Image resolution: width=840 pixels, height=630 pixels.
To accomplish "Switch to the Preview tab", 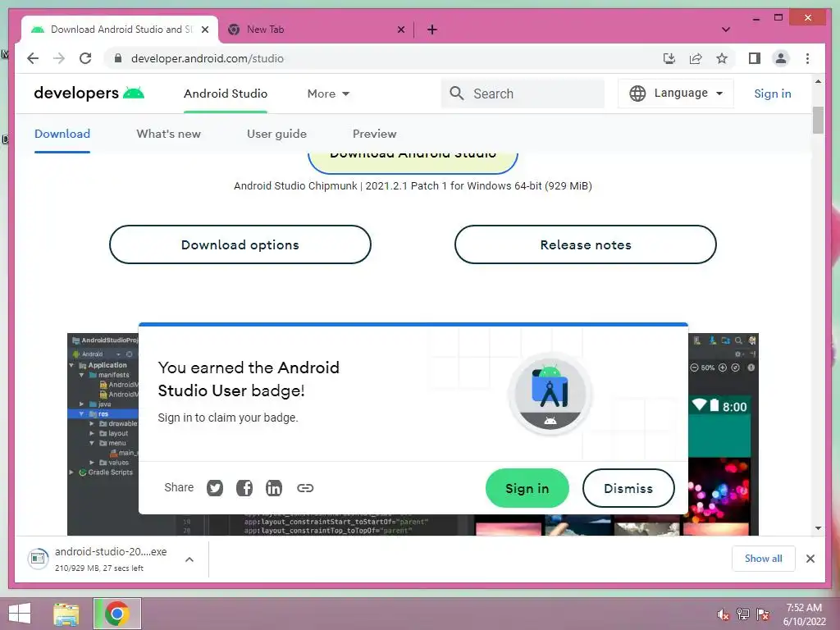I will click(374, 134).
